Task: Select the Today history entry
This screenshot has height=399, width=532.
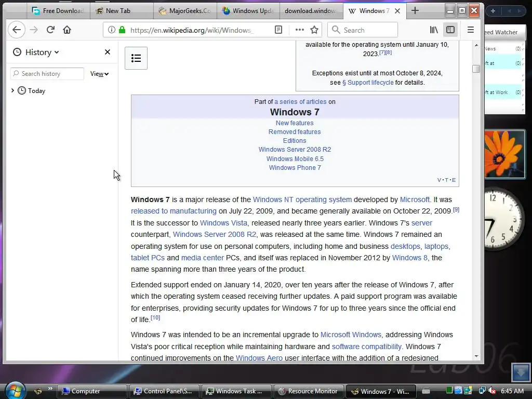Action: coord(37,90)
